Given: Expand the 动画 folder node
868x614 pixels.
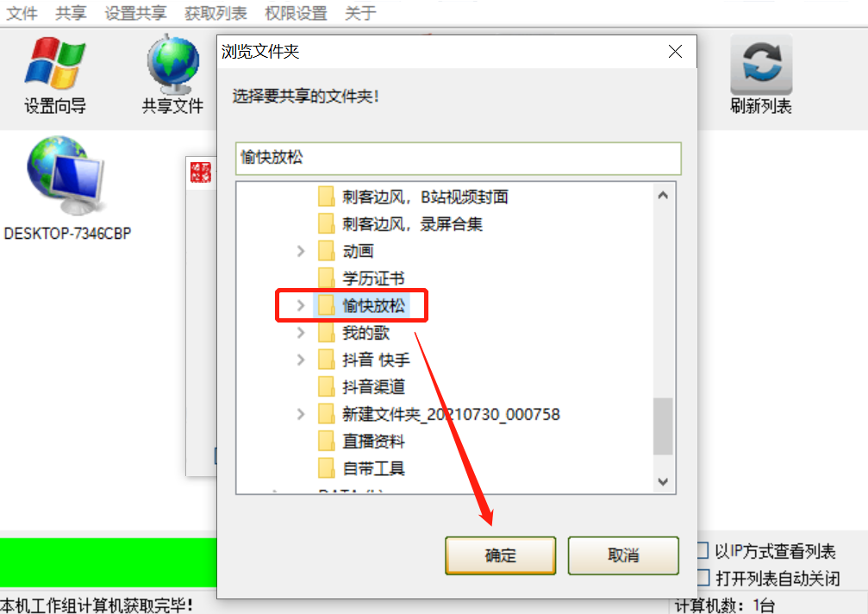Looking at the screenshot, I should [x=301, y=251].
